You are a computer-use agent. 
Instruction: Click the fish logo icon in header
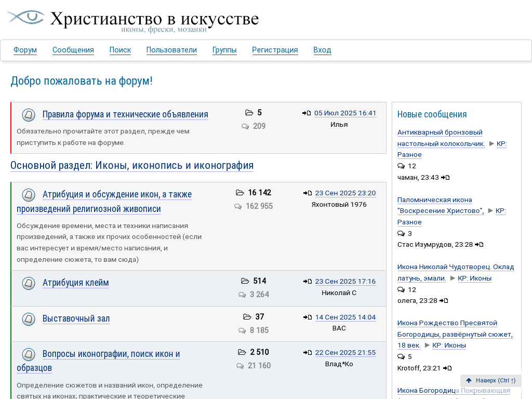click(26, 17)
